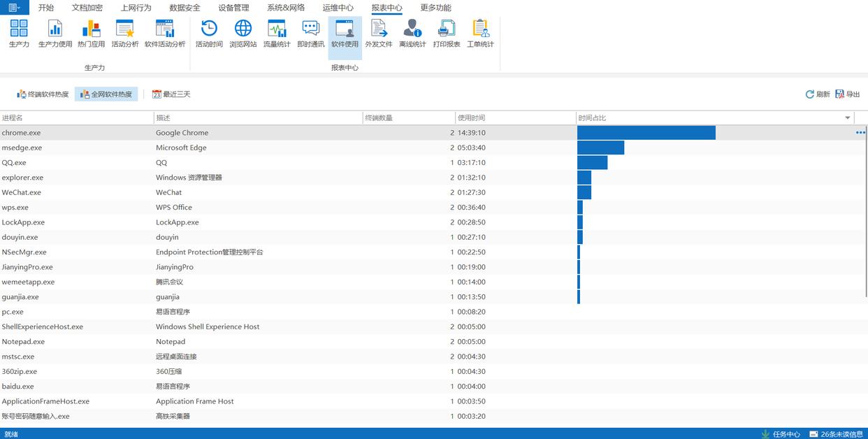868x439 pixels.
Task: Open the application menu button at top-left
Action: [x=14, y=8]
